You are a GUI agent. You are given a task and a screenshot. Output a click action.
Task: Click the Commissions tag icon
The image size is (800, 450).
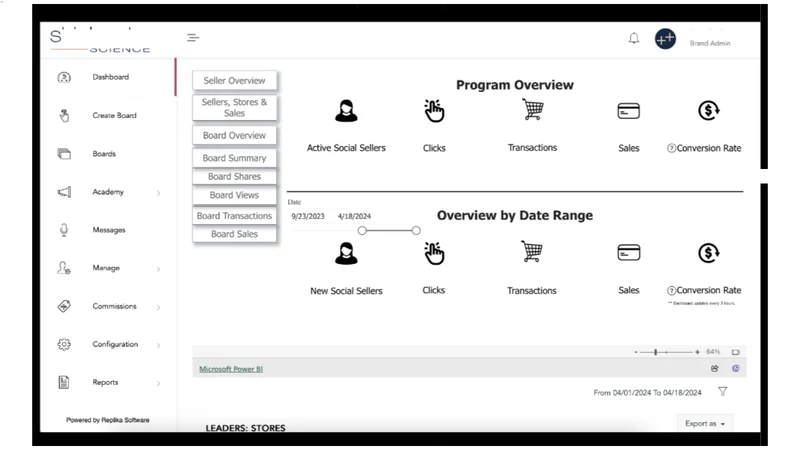(64, 306)
